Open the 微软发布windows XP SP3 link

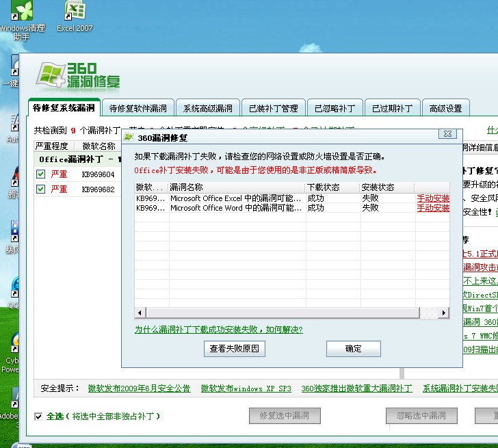[x=246, y=388]
